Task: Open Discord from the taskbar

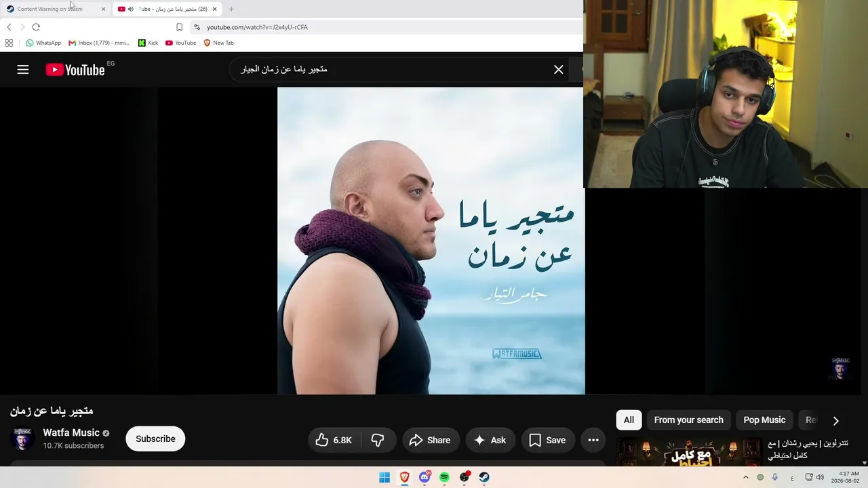Action: coord(425,477)
